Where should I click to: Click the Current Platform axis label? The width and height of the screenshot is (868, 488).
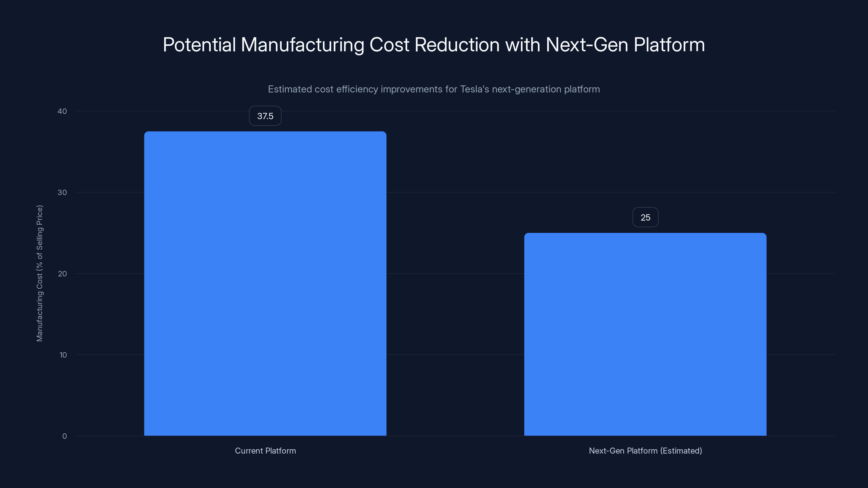click(x=265, y=451)
